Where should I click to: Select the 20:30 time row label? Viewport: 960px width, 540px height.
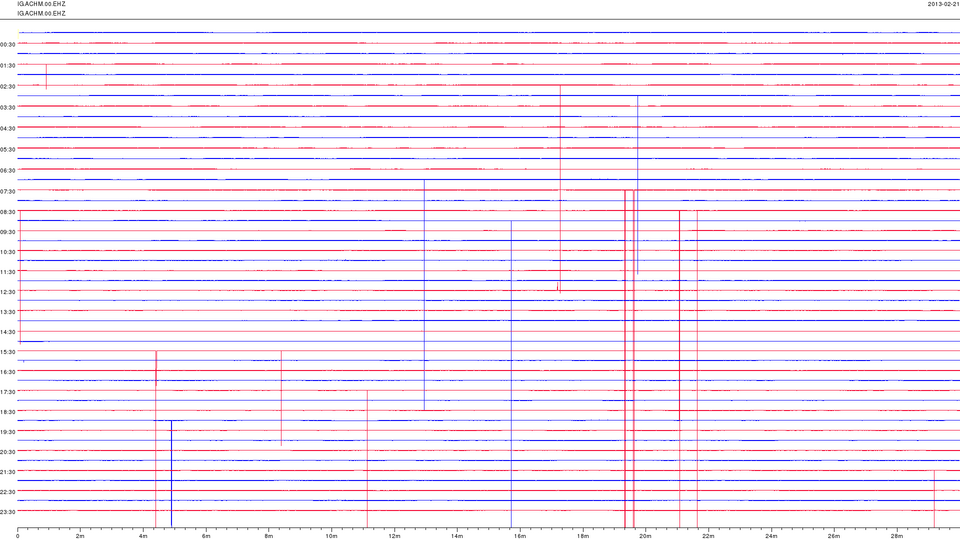(x=8, y=452)
